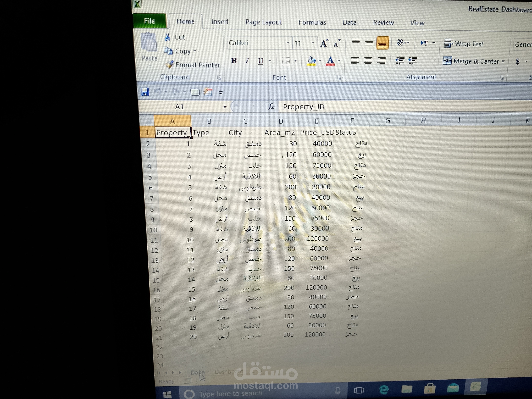
Task: Open Merge & Center dropdown arrow
Action: click(503, 62)
